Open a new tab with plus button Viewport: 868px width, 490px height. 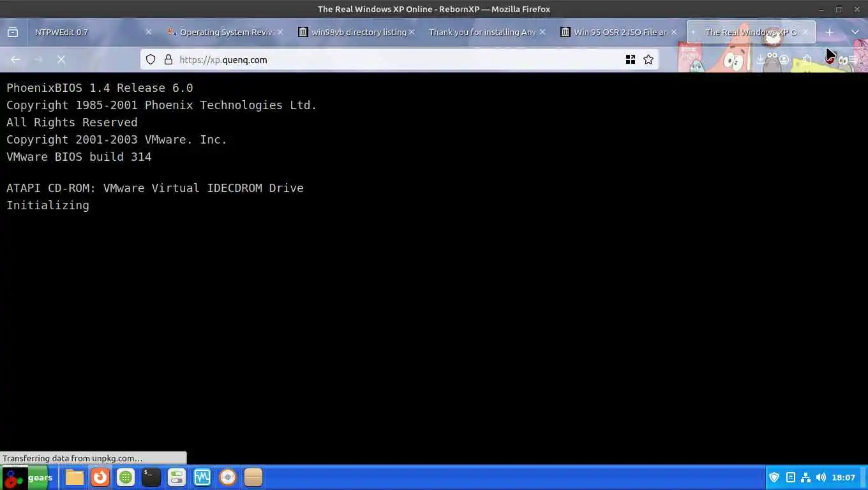pos(830,32)
